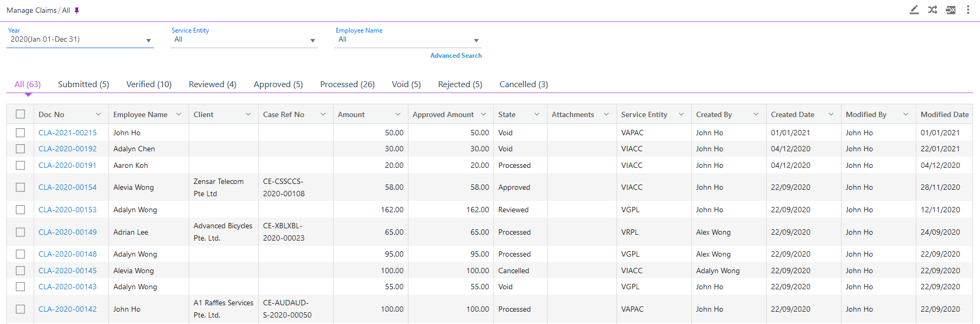The image size is (980, 324).
Task: Open the Rejected (5) tab
Action: click(460, 84)
